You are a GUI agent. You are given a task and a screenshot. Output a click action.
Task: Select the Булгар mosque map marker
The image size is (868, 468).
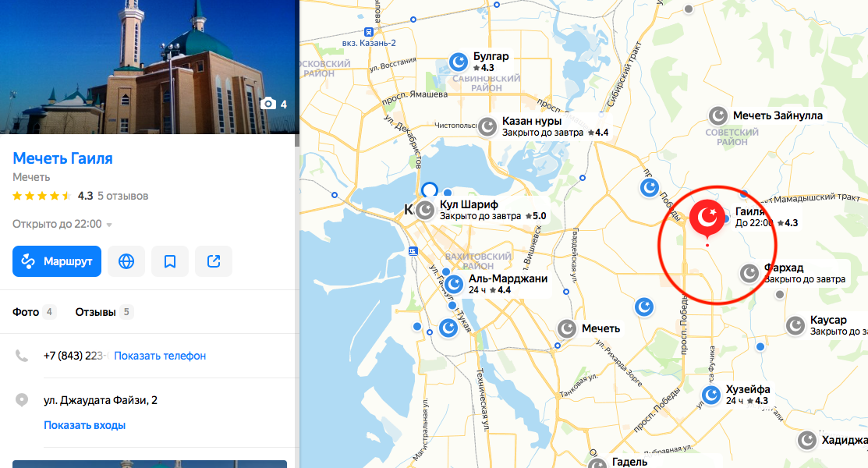coord(459,62)
